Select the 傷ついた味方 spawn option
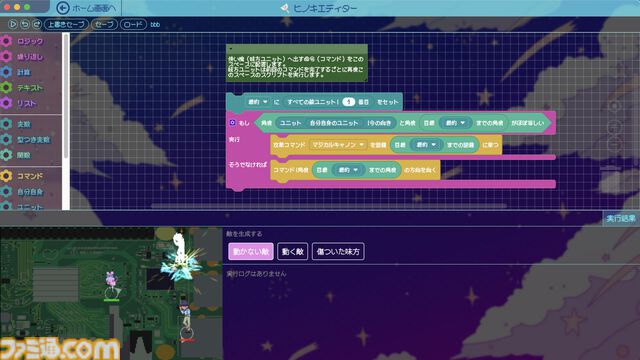Image resolution: width=640 pixels, height=360 pixels. [x=338, y=251]
